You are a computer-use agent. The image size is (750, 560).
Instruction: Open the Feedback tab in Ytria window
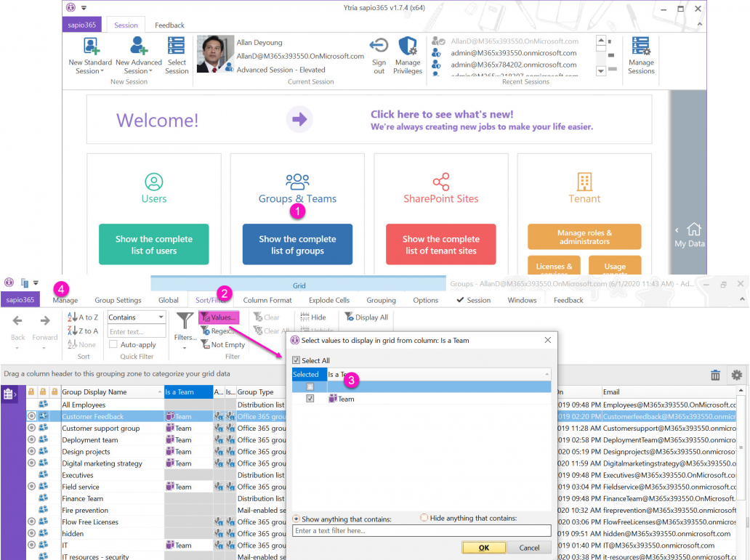pos(169,25)
